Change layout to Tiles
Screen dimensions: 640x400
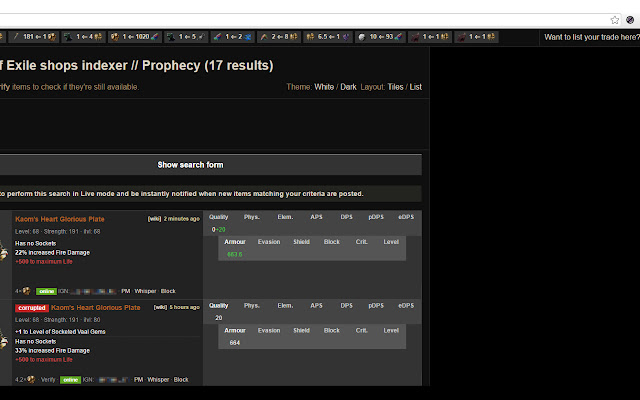(x=395, y=87)
